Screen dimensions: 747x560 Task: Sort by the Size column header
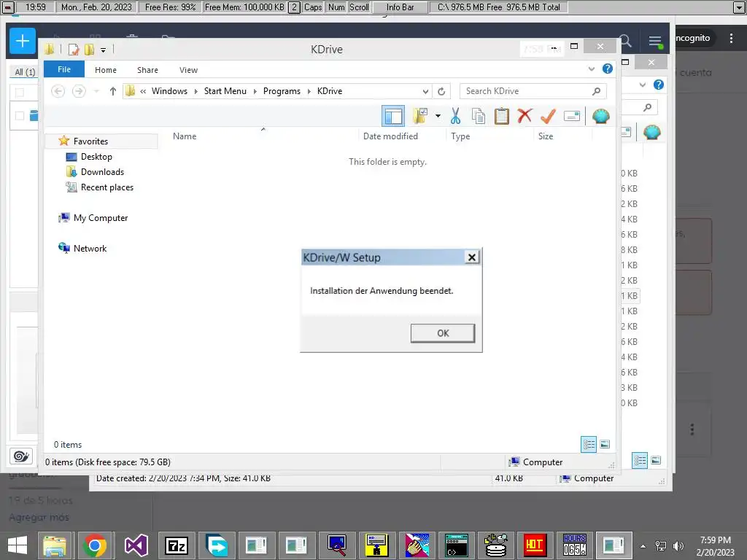point(546,136)
